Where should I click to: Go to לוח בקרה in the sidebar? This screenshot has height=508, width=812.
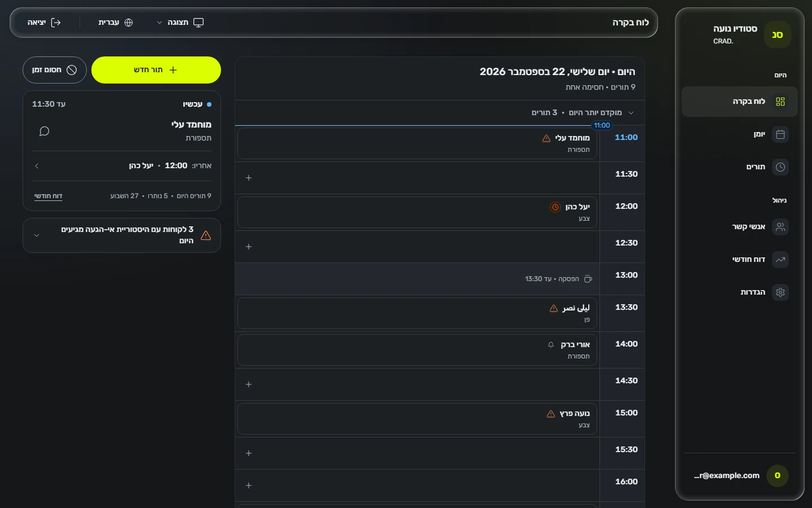pos(740,102)
